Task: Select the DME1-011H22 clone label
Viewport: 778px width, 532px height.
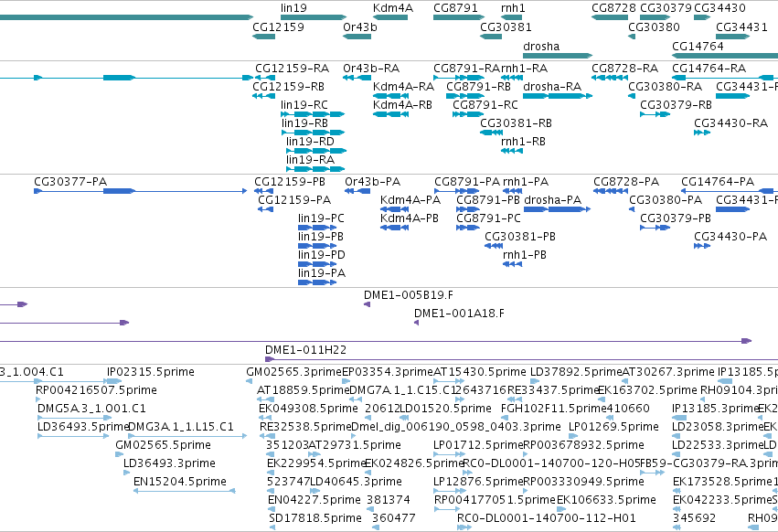Action: 305,350
